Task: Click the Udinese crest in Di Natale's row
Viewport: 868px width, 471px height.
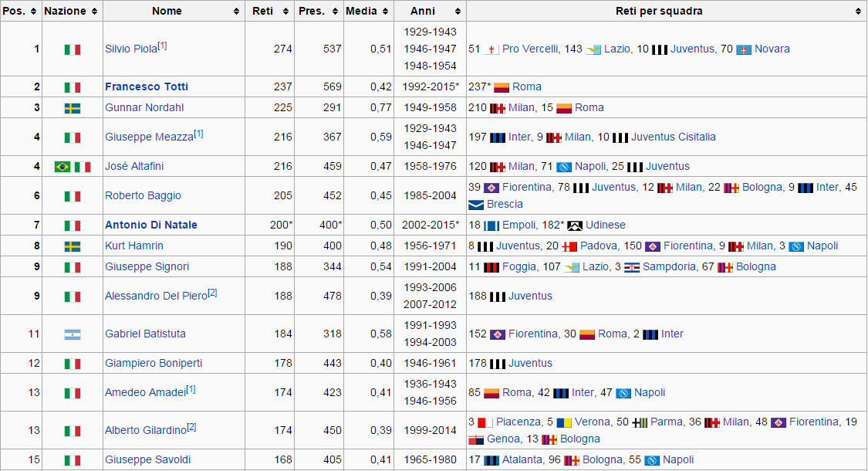Action: 575,225
